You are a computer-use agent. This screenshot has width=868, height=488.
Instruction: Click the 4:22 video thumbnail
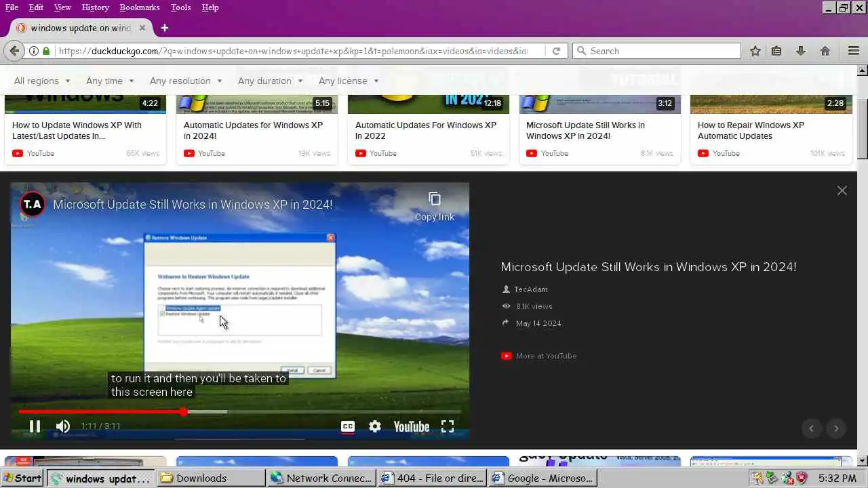pyautogui.click(x=85, y=104)
